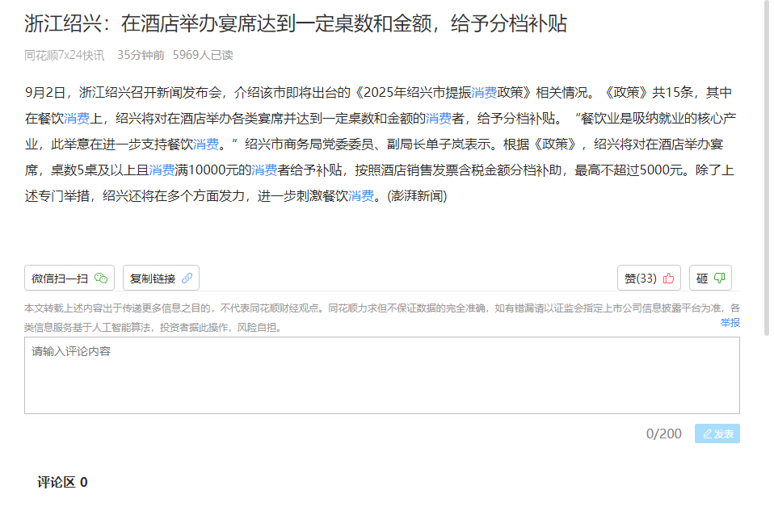Open 消费 link in 支持餐饮消费
This screenshot has width=774, height=532.
(x=206, y=145)
